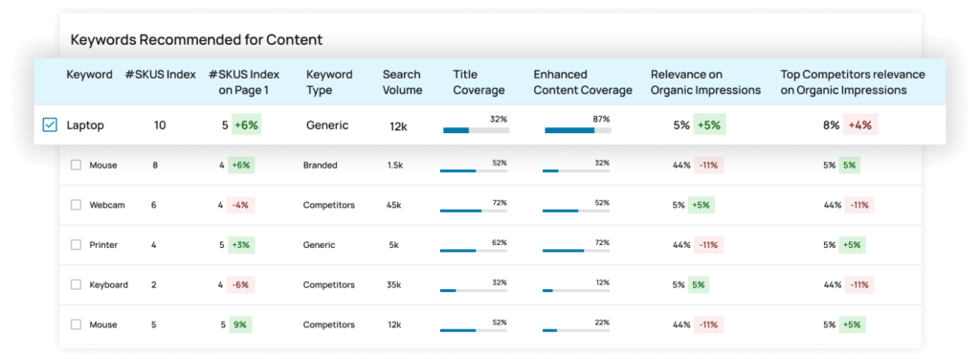This screenshot has width=980, height=359.
Task: Click the #SKUS Index column header
Action: (x=160, y=75)
